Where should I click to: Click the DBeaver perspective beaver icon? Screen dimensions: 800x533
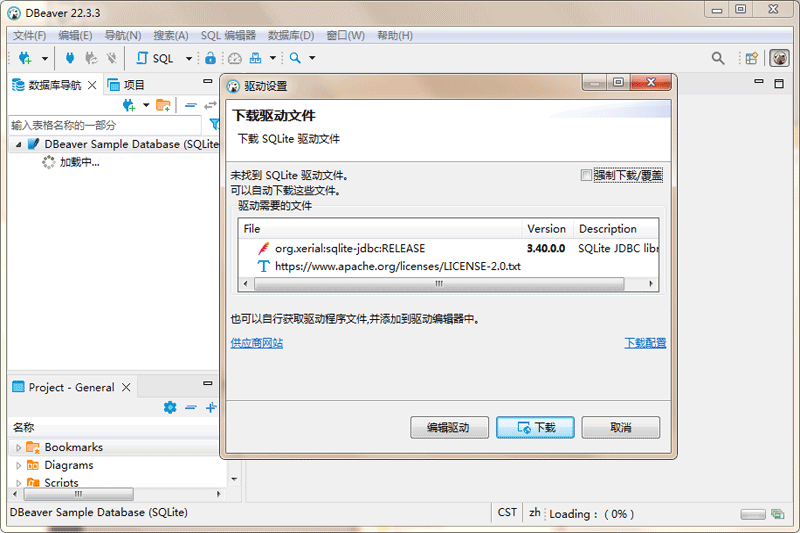coord(780,58)
